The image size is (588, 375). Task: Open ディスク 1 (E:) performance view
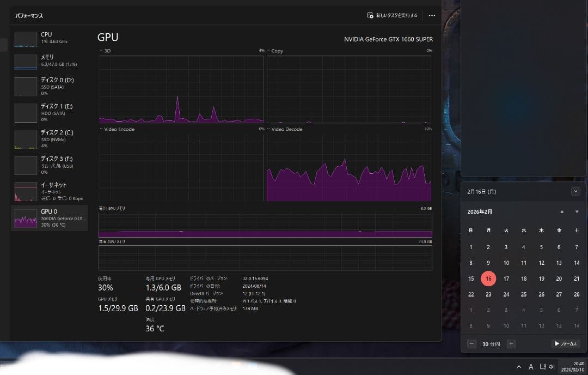(50, 113)
